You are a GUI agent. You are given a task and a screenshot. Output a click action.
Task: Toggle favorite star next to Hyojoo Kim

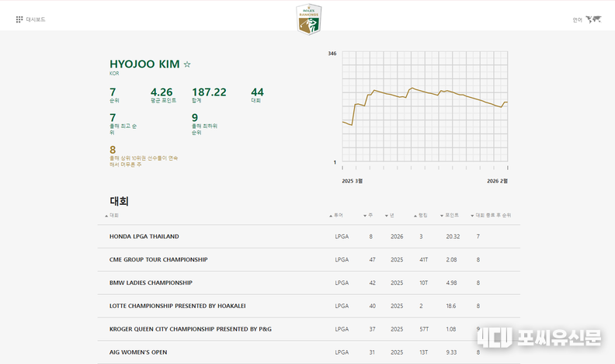coord(187,64)
